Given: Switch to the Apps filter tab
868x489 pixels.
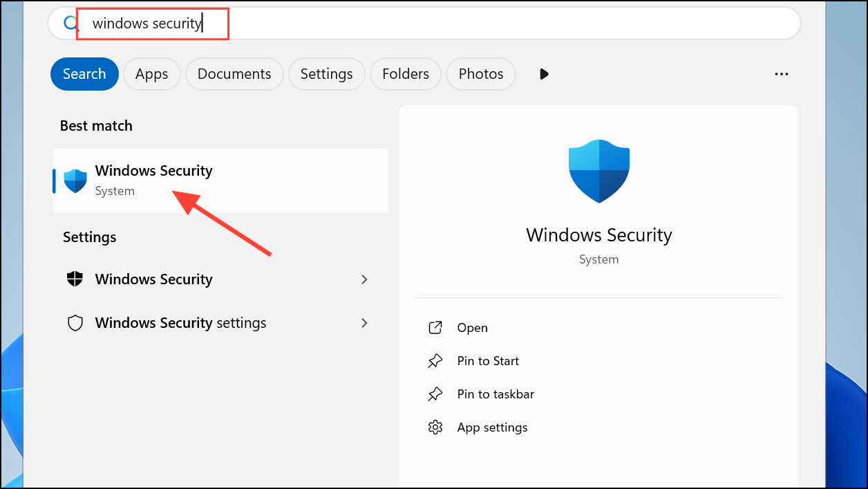Looking at the screenshot, I should 151,74.
